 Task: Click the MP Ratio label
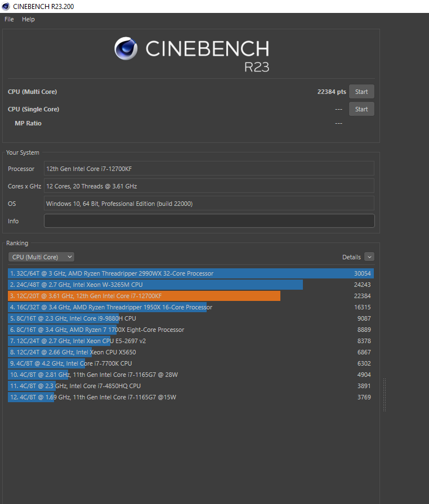click(x=28, y=123)
